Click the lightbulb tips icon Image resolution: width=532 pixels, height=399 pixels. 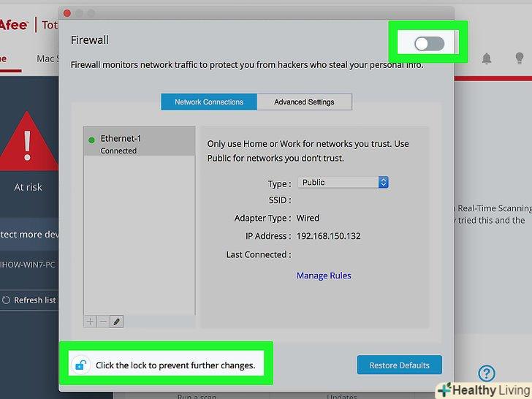(x=519, y=58)
